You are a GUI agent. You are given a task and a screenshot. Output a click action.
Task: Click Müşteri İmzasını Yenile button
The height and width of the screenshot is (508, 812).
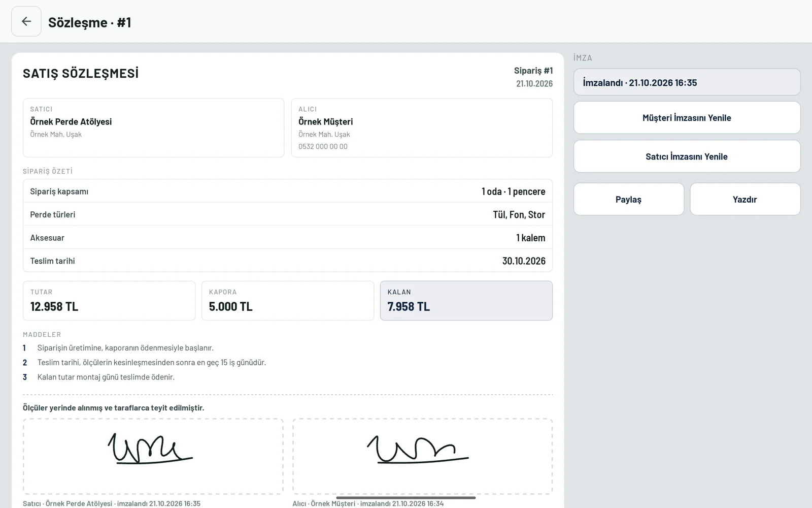(x=687, y=118)
